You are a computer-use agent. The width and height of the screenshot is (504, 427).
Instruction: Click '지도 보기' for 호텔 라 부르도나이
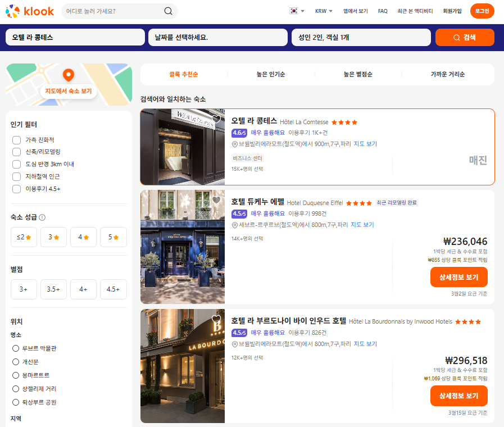(365, 344)
